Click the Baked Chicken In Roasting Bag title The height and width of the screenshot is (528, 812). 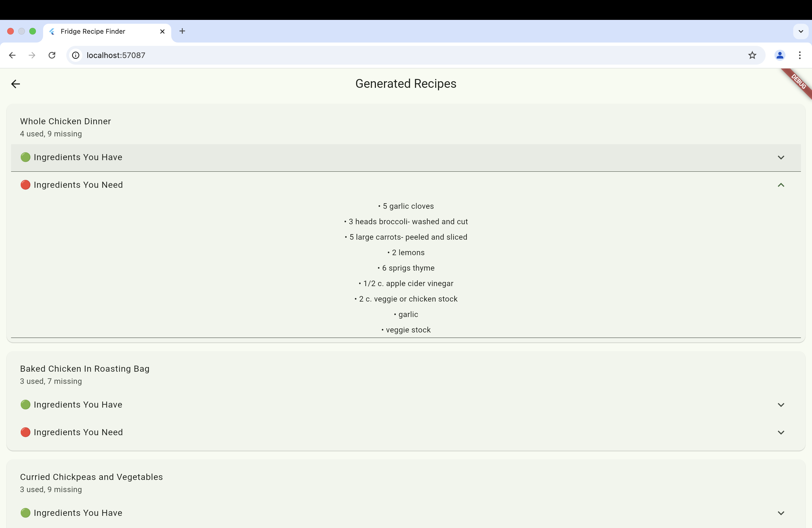[x=85, y=369]
